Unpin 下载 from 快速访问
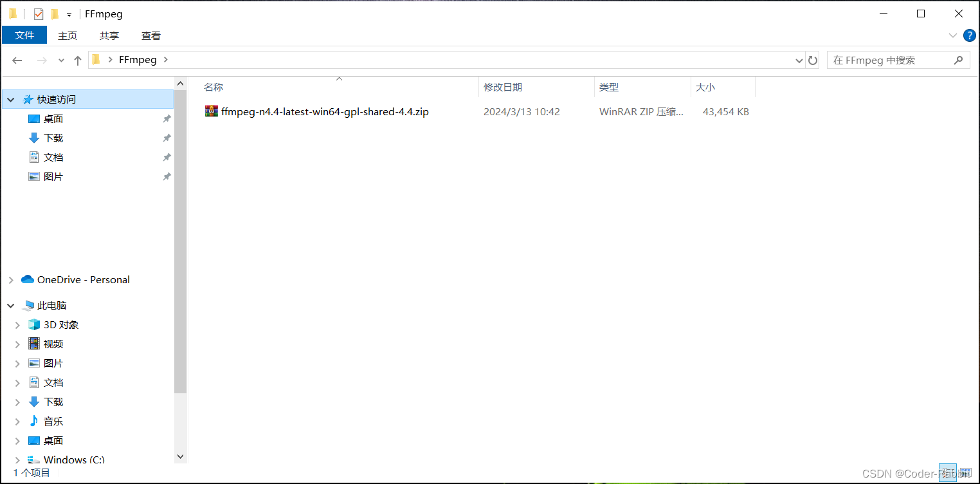 pos(166,138)
